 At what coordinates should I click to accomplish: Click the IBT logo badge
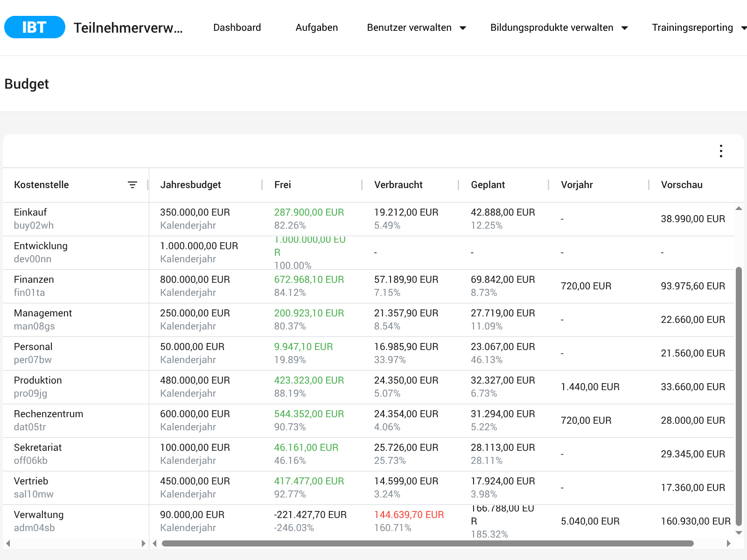35,27
